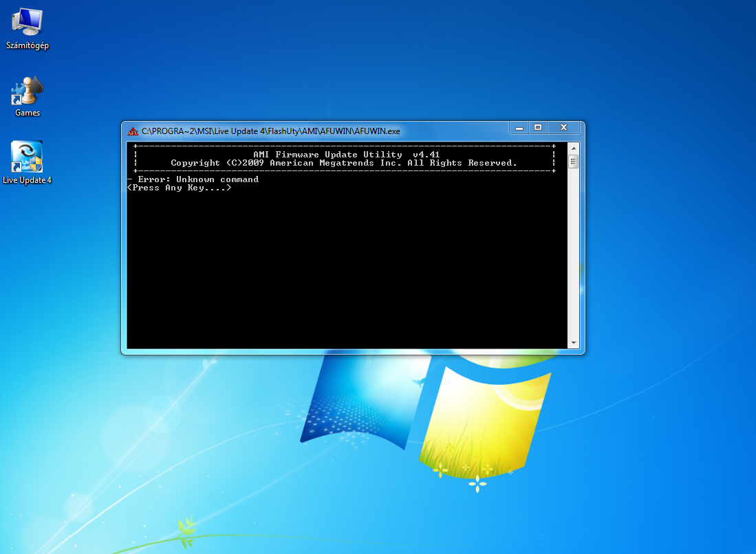Click the American Megatrends copyright line

click(x=344, y=163)
